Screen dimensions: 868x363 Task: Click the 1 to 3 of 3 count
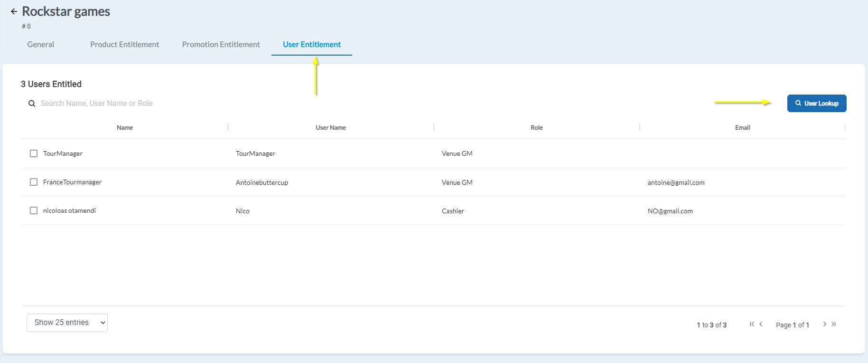coord(712,325)
